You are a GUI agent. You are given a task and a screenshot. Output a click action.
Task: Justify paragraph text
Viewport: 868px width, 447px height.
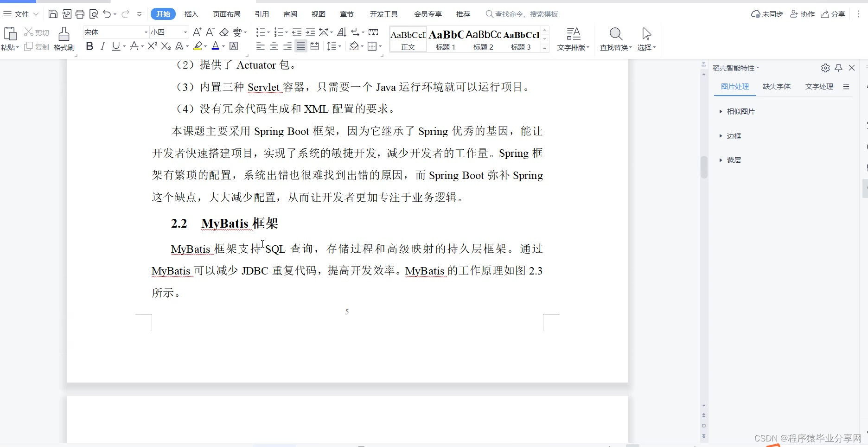pos(301,46)
